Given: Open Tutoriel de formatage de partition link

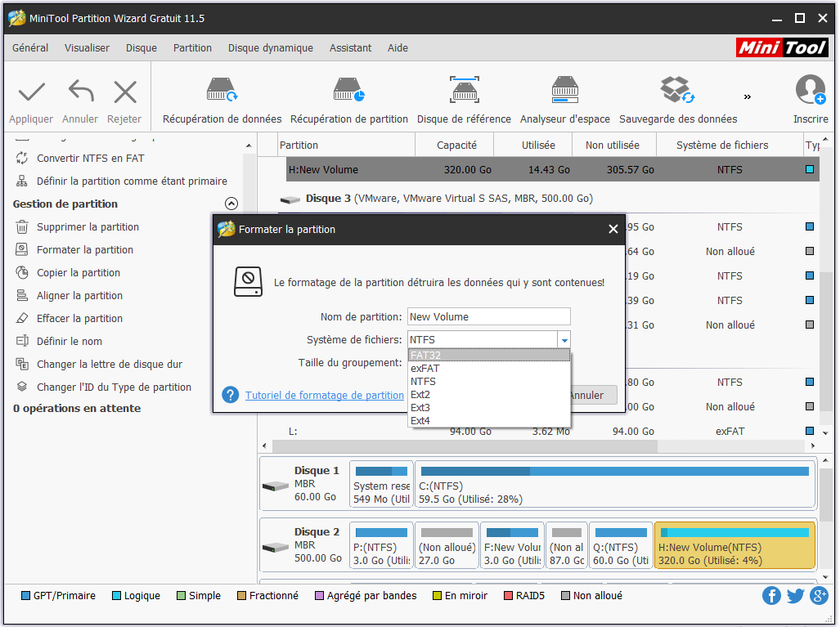Looking at the screenshot, I should [325, 395].
